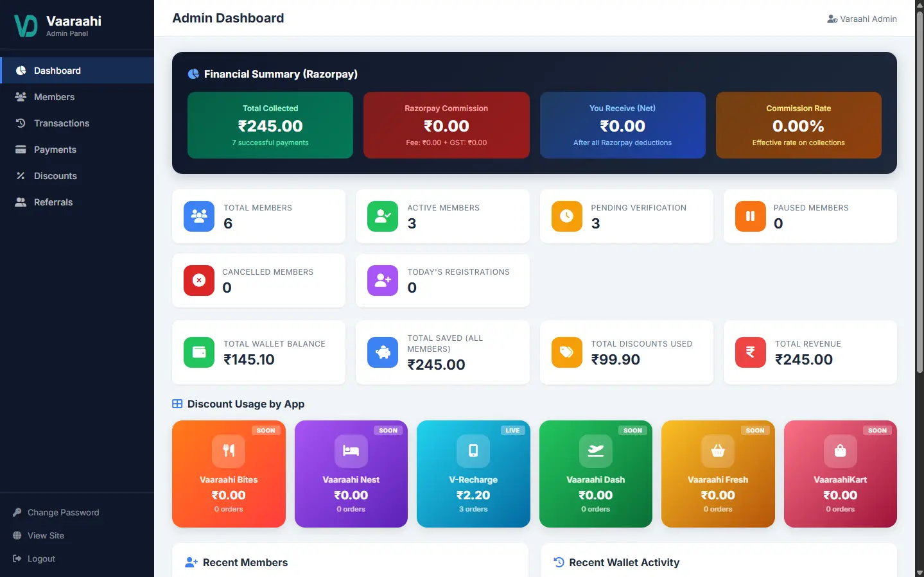Click the V-Recharge mobile phone icon
Image resolution: width=924 pixels, height=577 pixels.
(473, 451)
